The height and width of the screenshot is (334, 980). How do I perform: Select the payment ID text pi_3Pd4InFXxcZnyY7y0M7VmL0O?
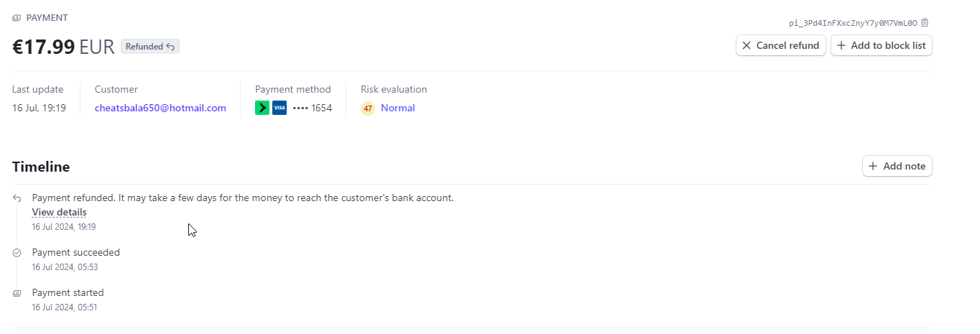(853, 23)
